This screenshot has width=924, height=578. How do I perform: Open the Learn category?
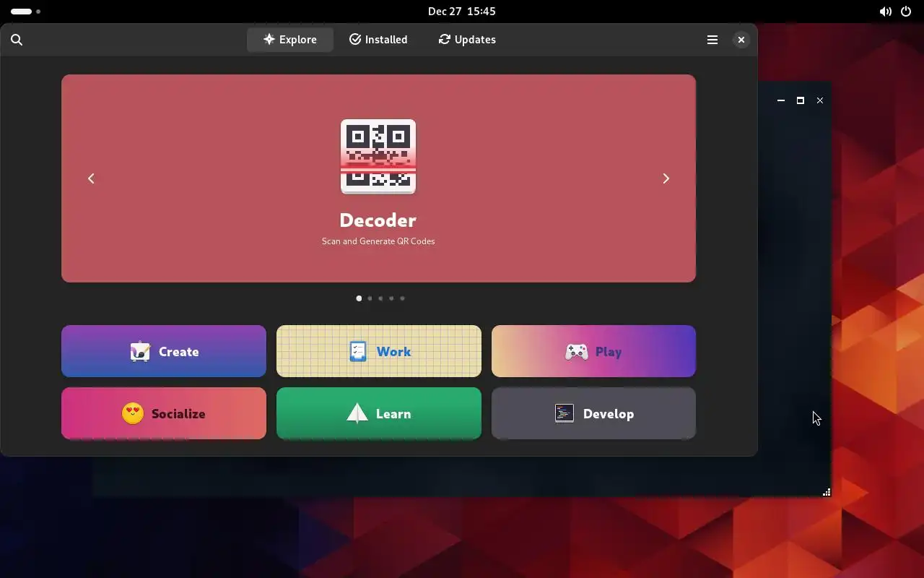[x=379, y=413]
